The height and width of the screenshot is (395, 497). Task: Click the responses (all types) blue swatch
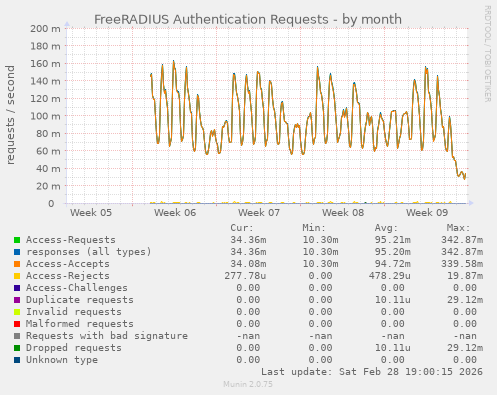click(x=17, y=252)
